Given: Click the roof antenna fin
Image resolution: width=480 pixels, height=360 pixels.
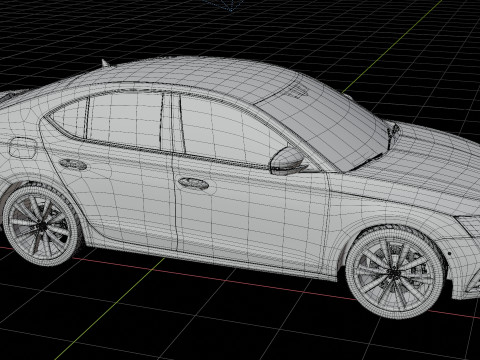Looking at the screenshot, I should click(x=106, y=63).
